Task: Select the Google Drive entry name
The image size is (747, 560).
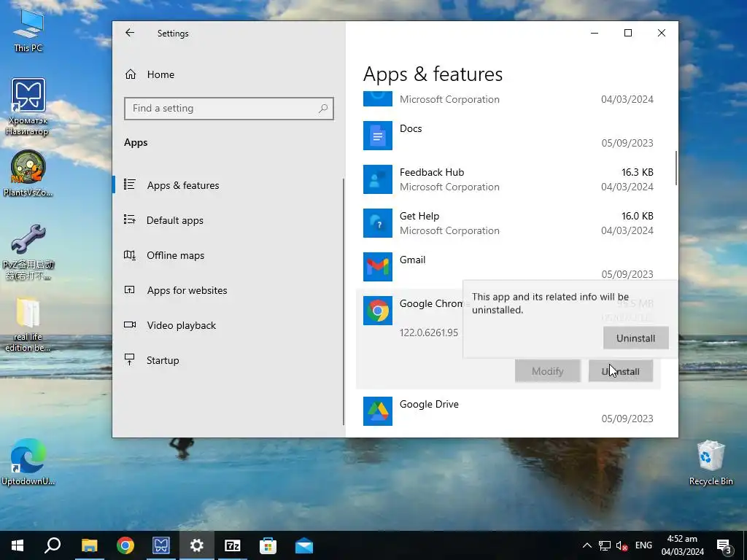Action: tap(429, 404)
